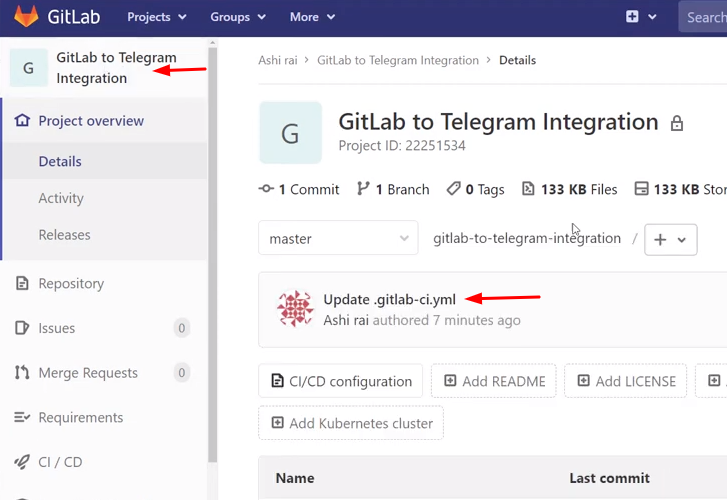The height and width of the screenshot is (500, 727).
Task: Open CI / CD in sidebar
Action: [x=60, y=462]
